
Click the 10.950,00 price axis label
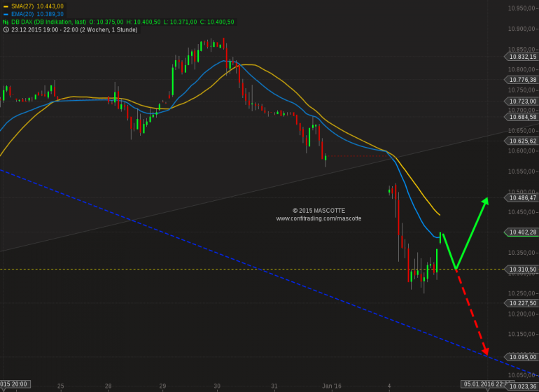[x=522, y=8]
